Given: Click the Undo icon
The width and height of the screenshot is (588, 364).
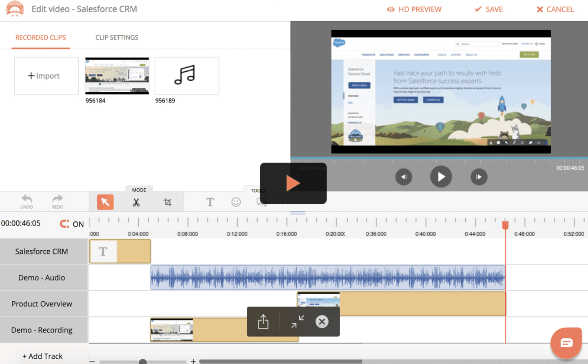Looking at the screenshot, I should 26,201.
